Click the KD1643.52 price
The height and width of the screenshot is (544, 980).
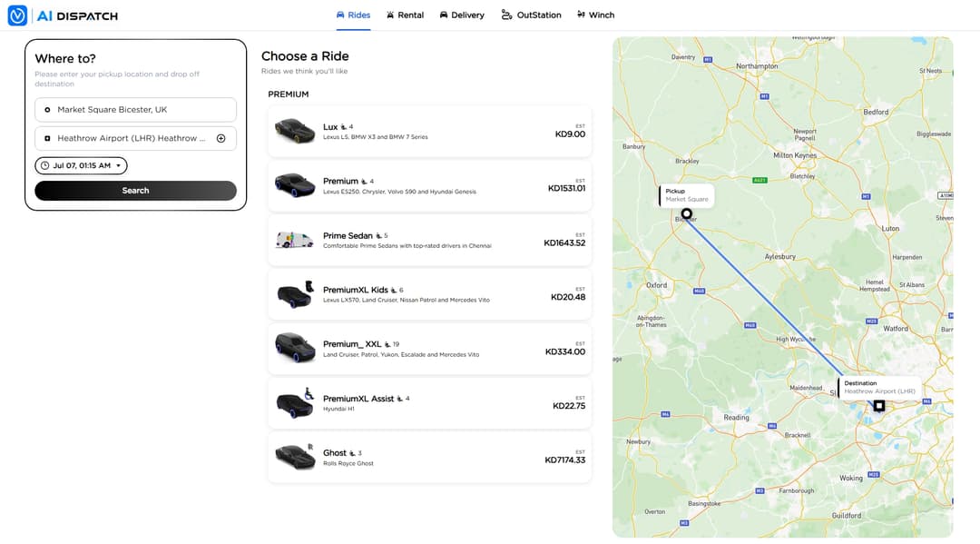point(564,242)
